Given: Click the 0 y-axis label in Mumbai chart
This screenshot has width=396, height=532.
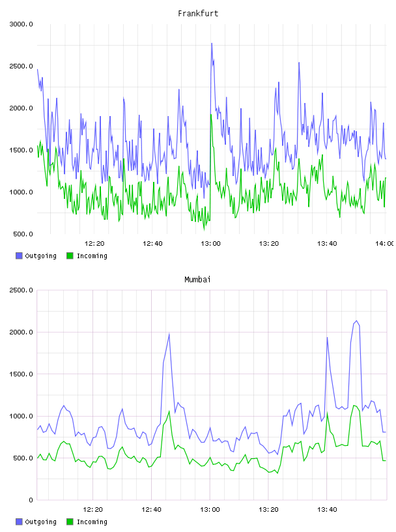Looking at the screenshot, I should coord(31,500).
